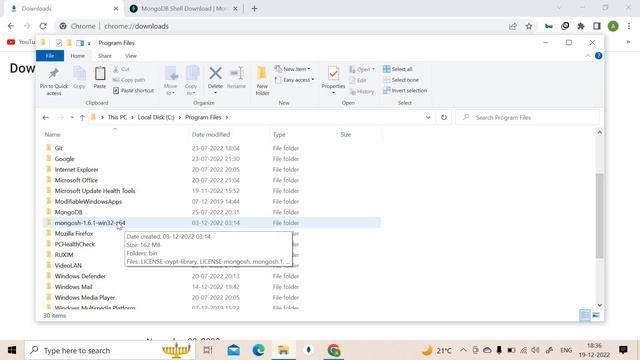The width and height of the screenshot is (640, 360).
Task: Click the file list vertical scrollbar thumb
Action: click(x=599, y=216)
